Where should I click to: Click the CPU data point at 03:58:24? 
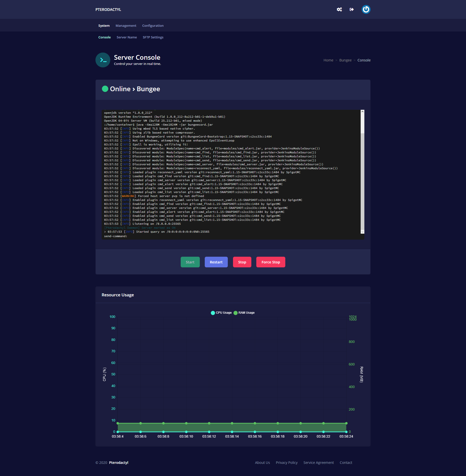click(346, 432)
